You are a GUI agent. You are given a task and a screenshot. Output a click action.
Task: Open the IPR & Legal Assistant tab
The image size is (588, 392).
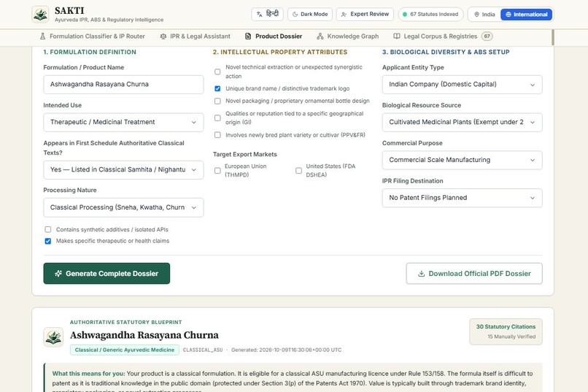(x=195, y=36)
